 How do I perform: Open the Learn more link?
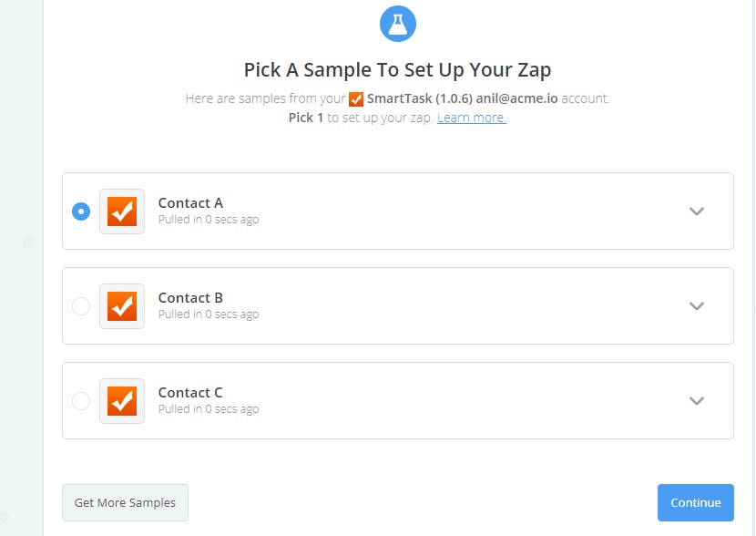pos(471,119)
